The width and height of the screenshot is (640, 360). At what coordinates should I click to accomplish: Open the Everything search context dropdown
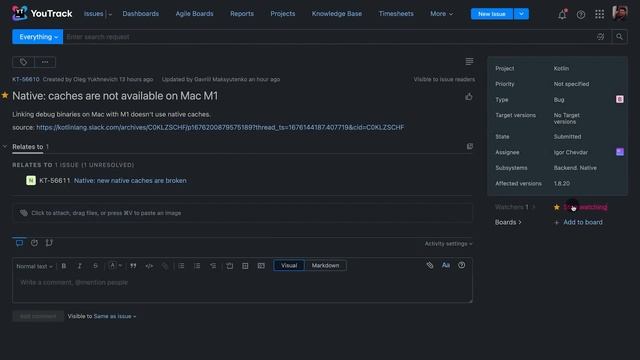(38, 37)
